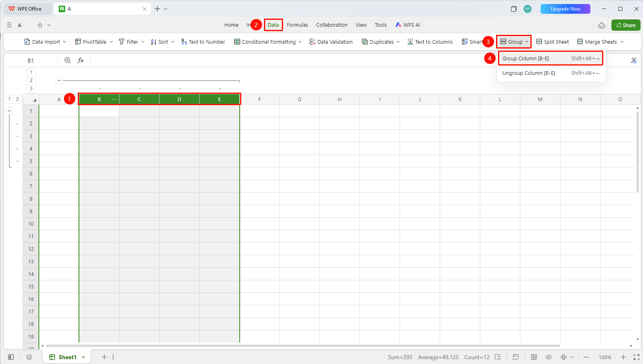Switch to the Home tab

coord(231,25)
